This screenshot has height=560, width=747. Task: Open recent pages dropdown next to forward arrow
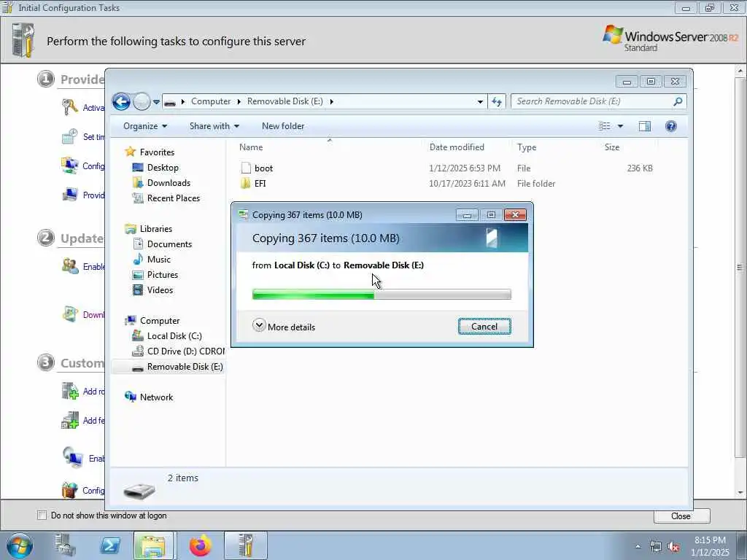tap(156, 102)
